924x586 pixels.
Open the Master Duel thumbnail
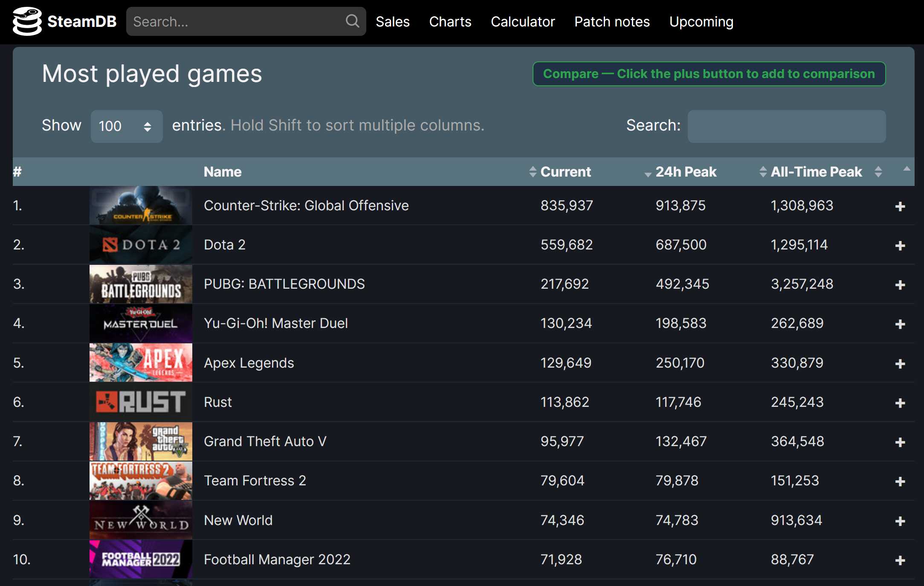coord(141,323)
